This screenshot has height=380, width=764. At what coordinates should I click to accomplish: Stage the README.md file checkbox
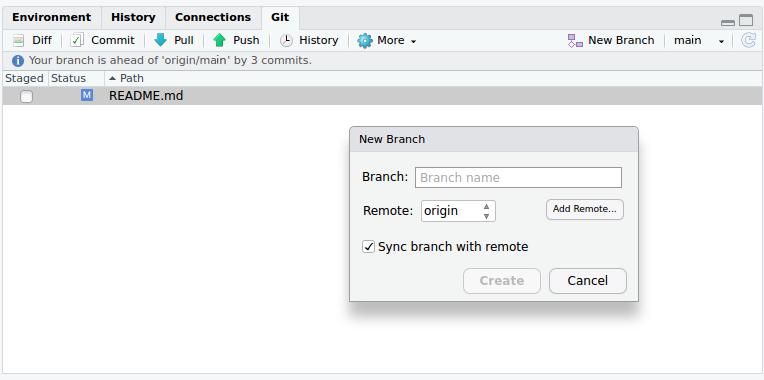click(x=26, y=96)
